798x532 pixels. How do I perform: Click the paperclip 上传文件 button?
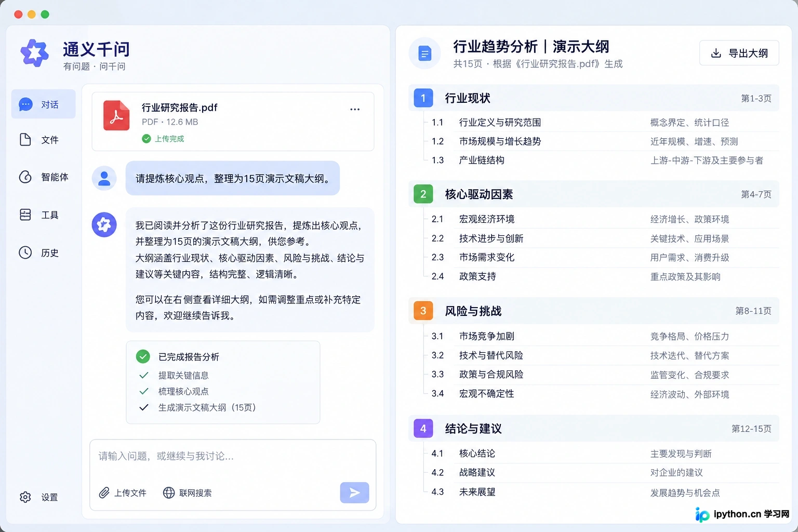[123, 493]
